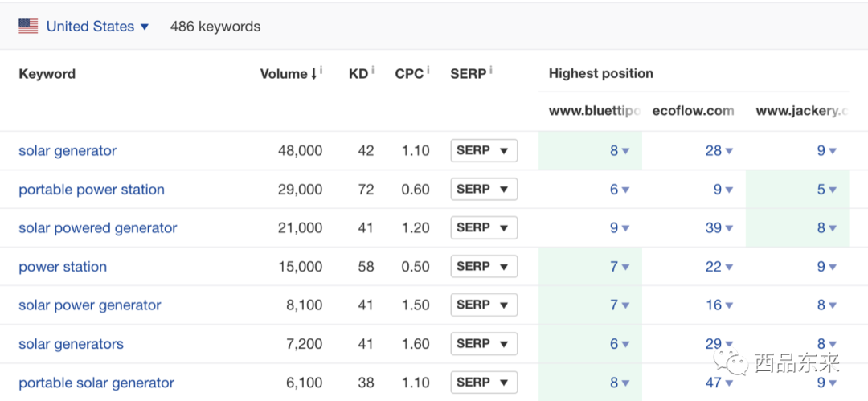
Task: Click the ecoflow.com column header
Action: [x=693, y=111]
